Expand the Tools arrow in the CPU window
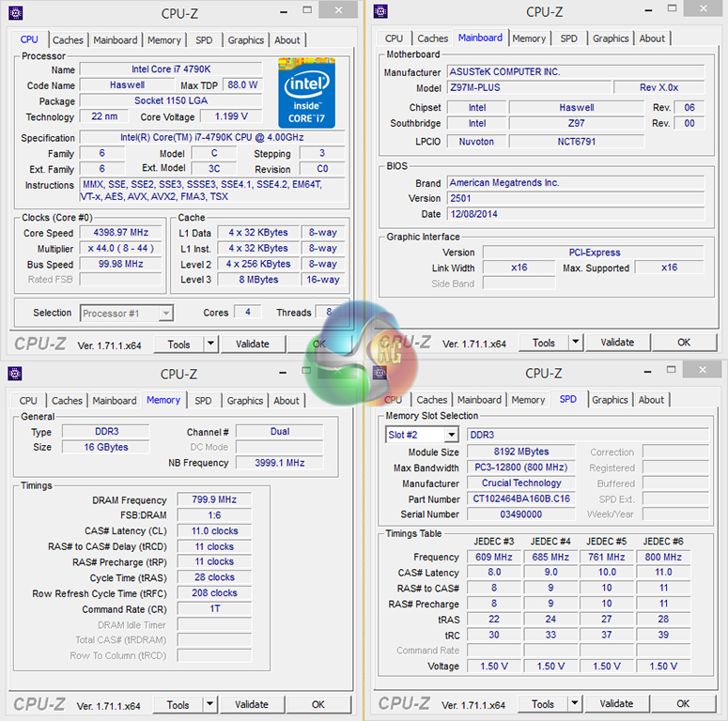Image resolution: width=728 pixels, height=721 pixels. coord(210,345)
